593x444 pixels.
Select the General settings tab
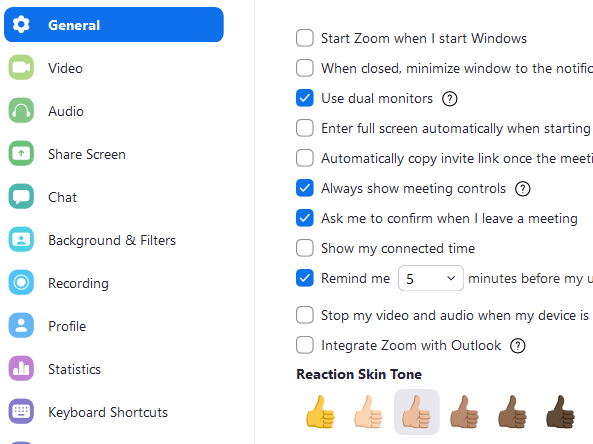(114, 25)
